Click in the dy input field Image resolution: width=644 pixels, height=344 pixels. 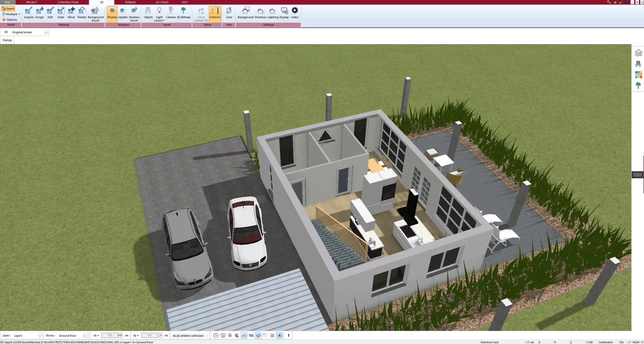point(150,335)
